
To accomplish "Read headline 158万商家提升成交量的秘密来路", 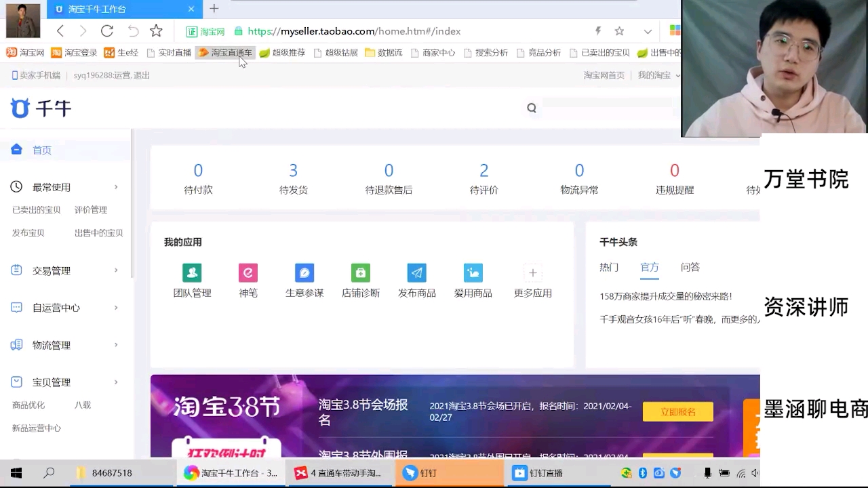I will (x=666, y=296).
